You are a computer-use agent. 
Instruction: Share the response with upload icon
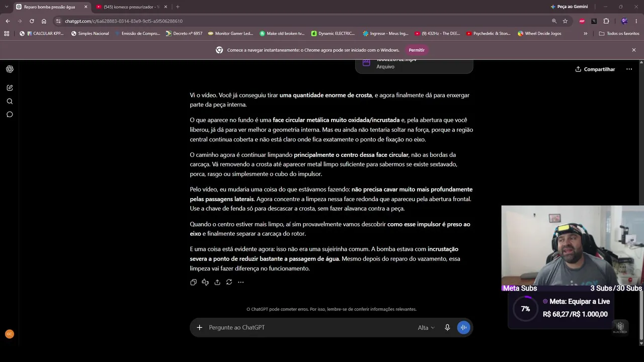[217, 282]
